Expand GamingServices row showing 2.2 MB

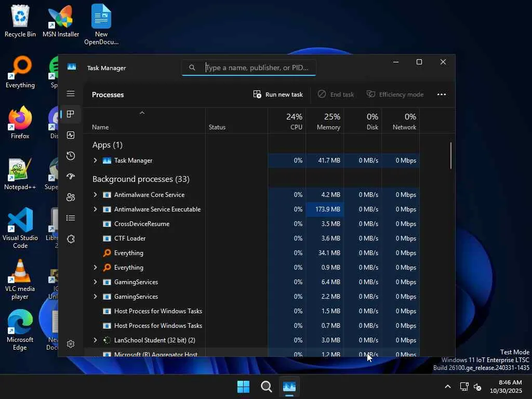tap(96, 297)
